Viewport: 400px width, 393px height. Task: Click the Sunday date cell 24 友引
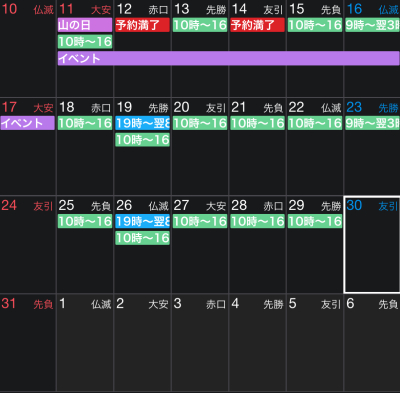[x=28, y=245]
